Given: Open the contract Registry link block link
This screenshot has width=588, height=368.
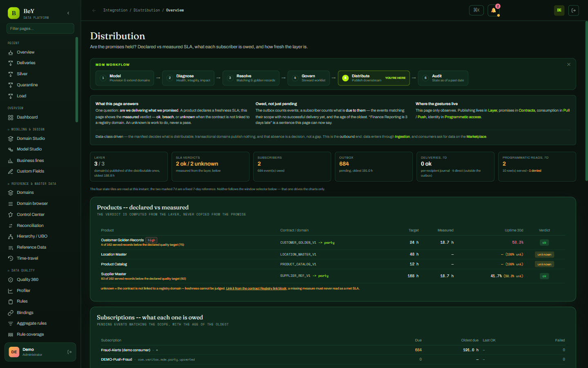Looking at the screenshot, I should [x=256, y=289].
